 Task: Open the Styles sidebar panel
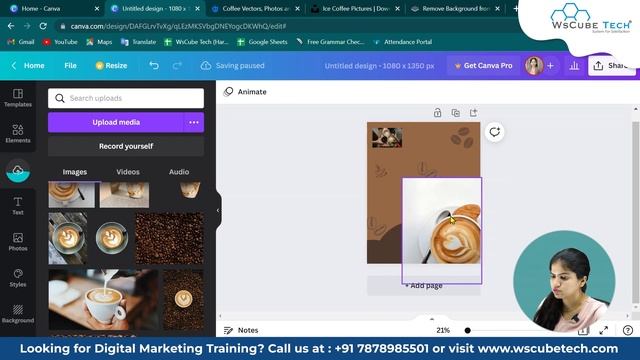pos(18,278)
